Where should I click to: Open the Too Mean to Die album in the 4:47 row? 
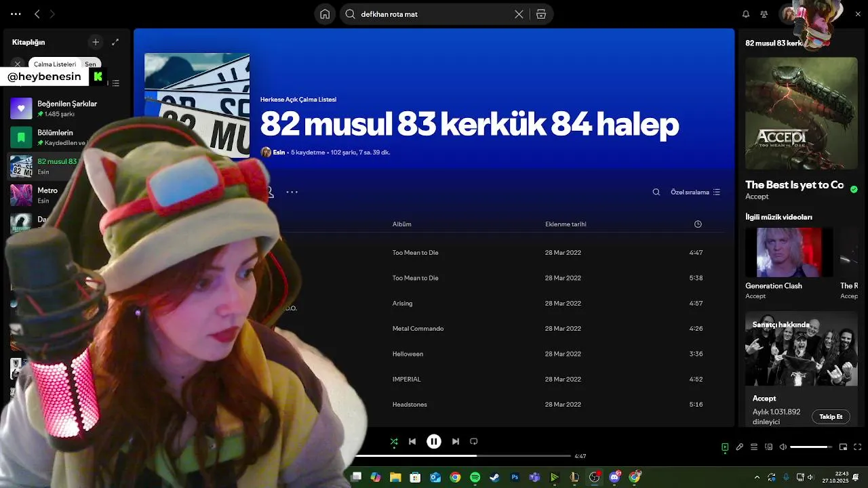coord(415,253)
